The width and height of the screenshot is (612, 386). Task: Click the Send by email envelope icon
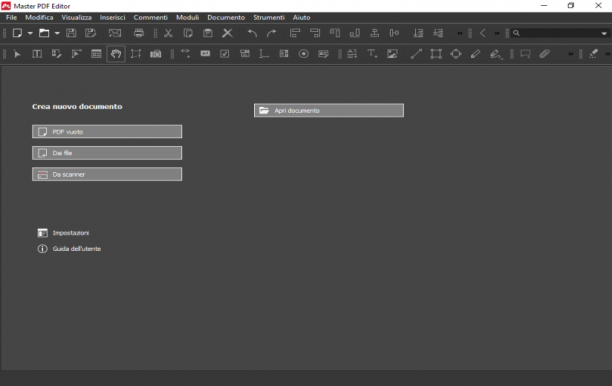[x=115, y=33]
